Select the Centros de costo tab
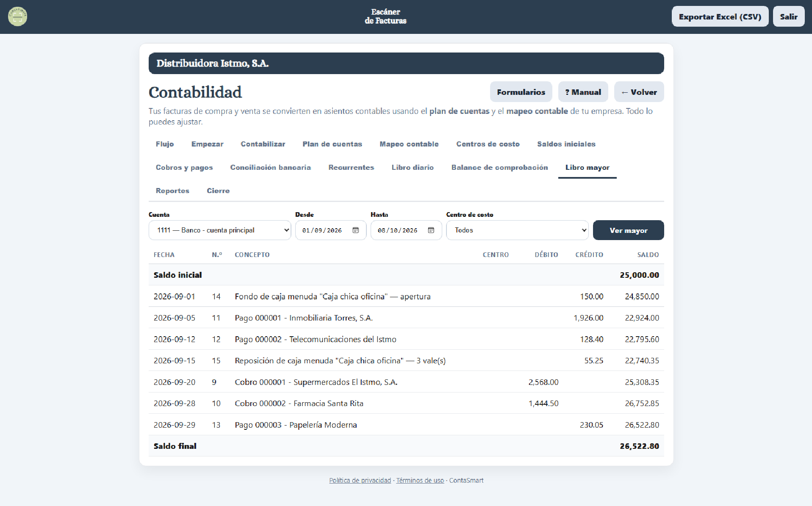This screenshot has height=506, width=812. (488, 144)
